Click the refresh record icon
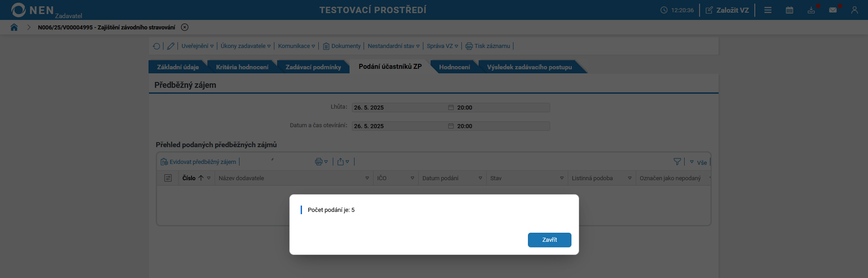The width and height of the screenshot is (868, 278). (x=157, y=46)
